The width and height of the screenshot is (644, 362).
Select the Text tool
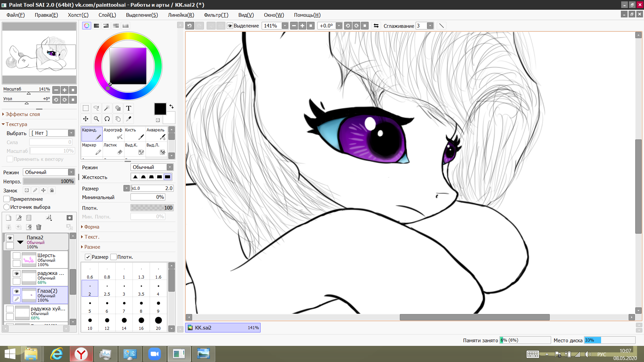pyautogui.click(x=129, y=108)
